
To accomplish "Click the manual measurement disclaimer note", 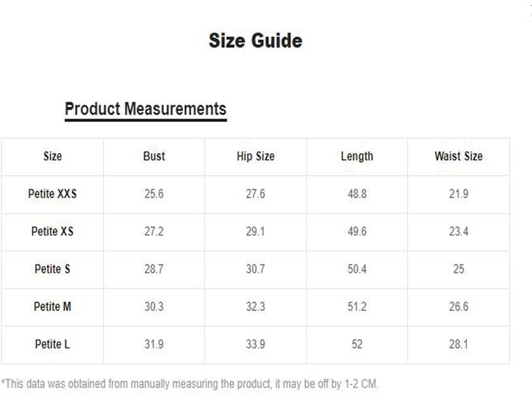I will coord(190,384).
